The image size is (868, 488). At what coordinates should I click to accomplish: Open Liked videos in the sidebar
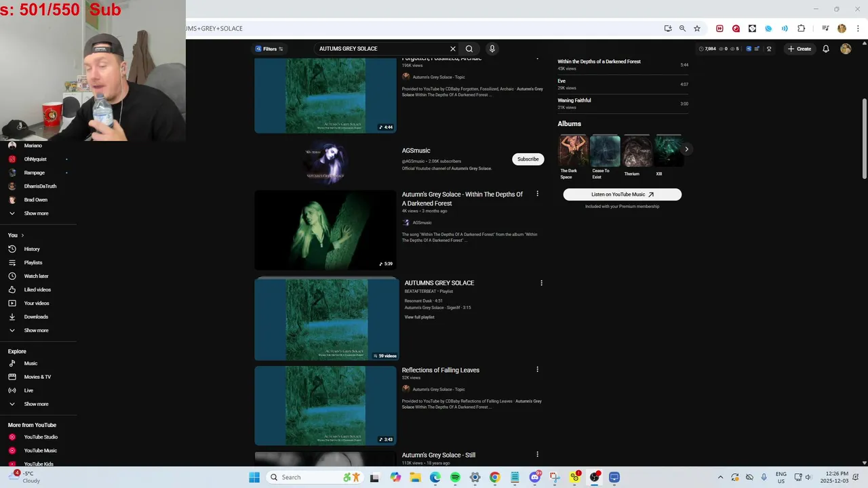(x=37, y=289)
